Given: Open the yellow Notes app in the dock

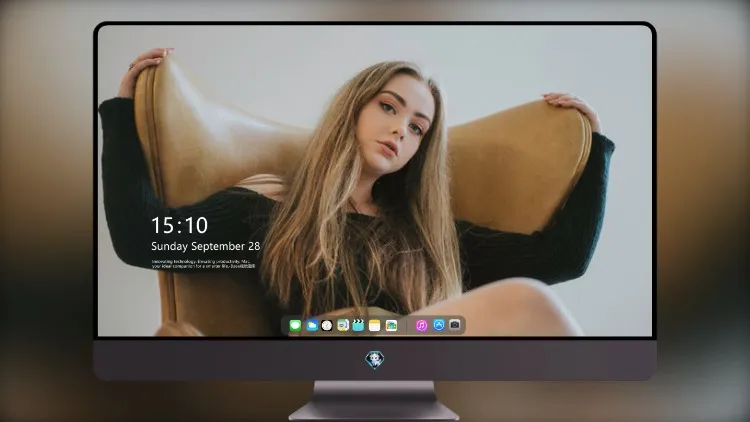Looking at the screenshot, I should (375, 326).
